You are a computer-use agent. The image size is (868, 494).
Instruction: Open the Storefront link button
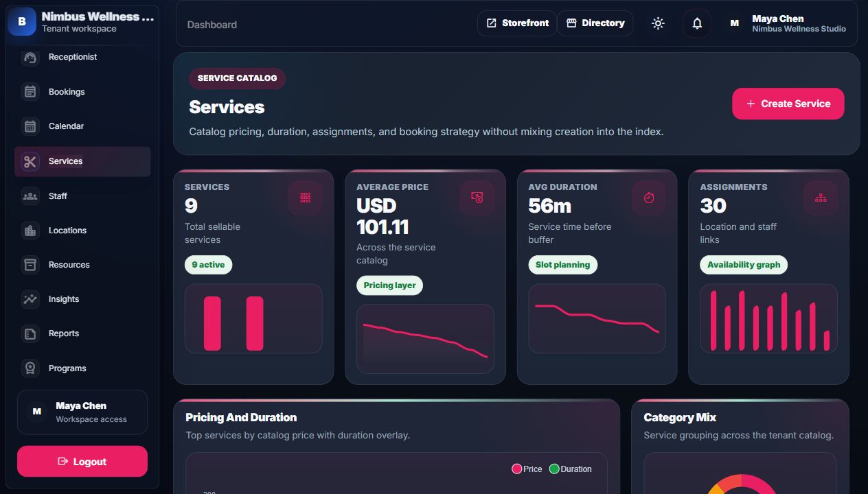[x=517, y=23]
